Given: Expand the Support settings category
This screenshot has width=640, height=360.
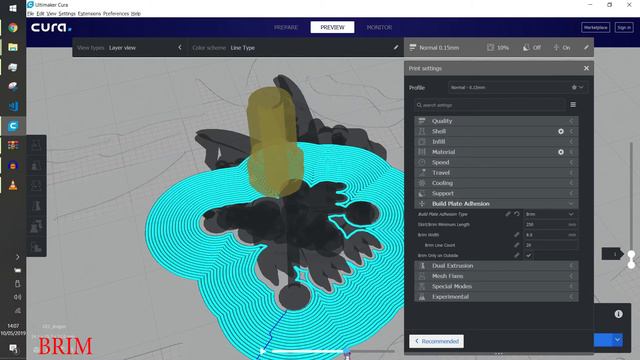Looking at the screenshot, I should [x=496, y=193].
